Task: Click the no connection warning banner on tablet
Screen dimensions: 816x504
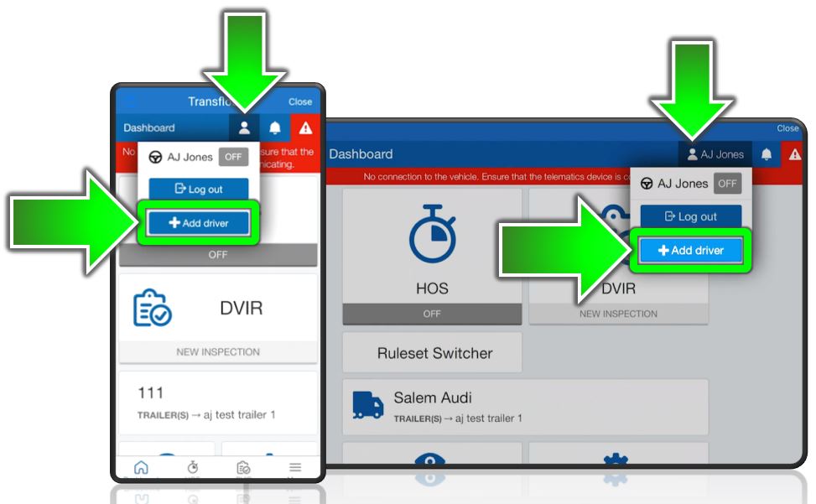Action: 478,177
